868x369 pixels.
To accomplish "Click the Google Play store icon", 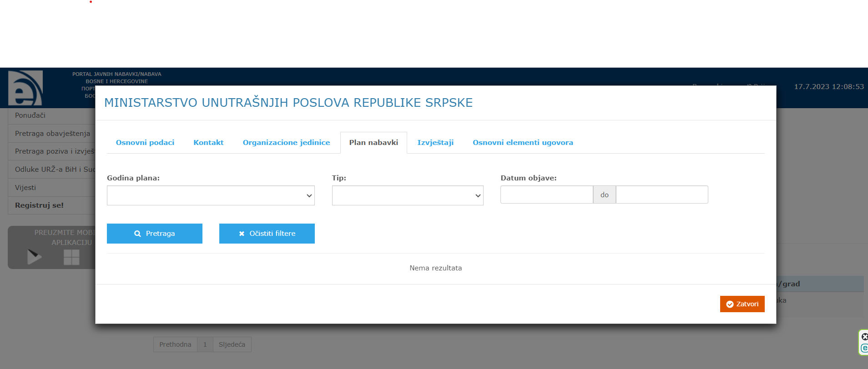I will coord(34,257).
